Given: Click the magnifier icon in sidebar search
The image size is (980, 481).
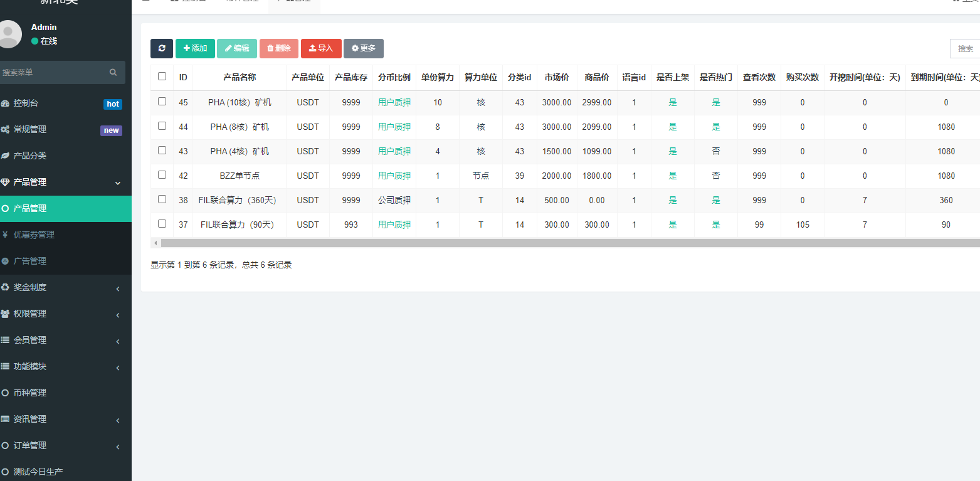Looking at the screenshot, I should (x=113, y=72).
